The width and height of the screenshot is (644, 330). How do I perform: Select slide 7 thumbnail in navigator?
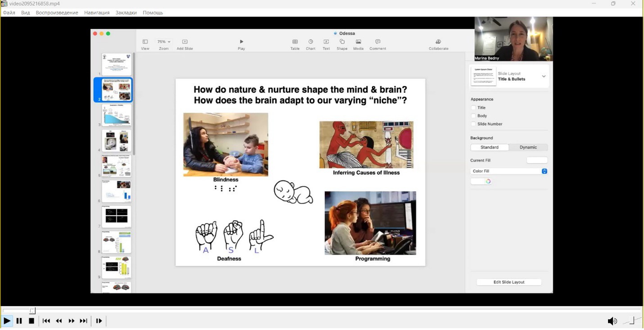116,217
